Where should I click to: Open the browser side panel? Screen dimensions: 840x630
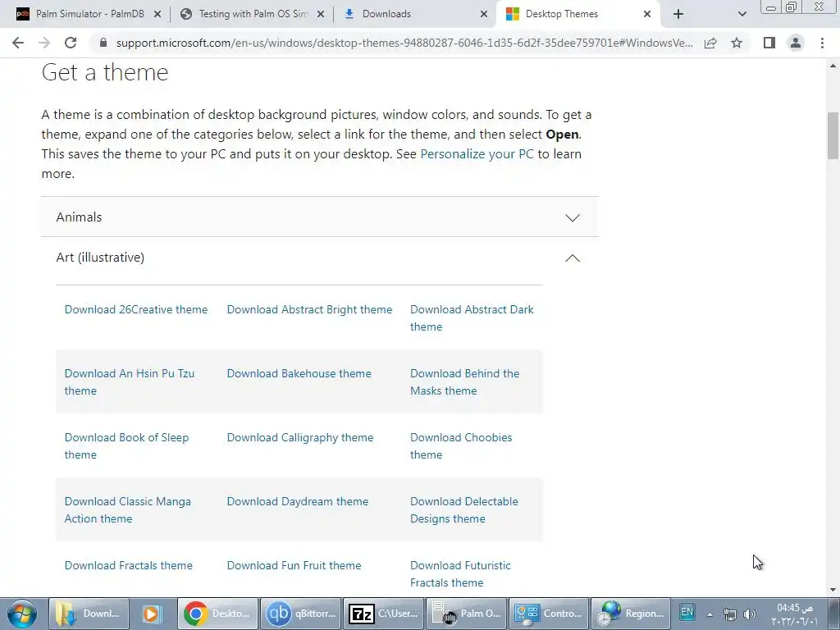(769, 43)
